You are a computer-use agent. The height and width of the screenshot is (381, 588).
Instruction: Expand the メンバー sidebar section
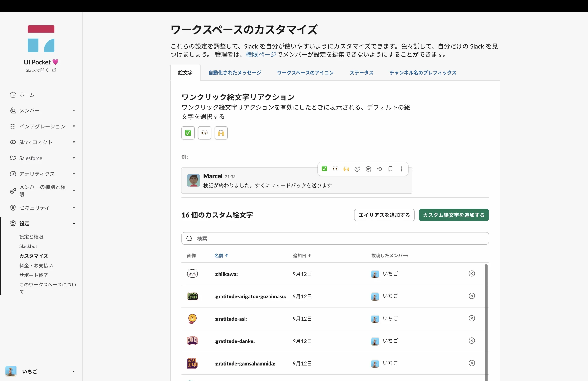74,110
